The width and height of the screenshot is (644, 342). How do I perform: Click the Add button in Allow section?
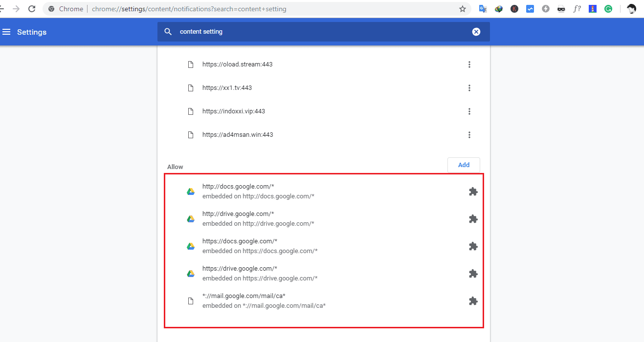464,165
